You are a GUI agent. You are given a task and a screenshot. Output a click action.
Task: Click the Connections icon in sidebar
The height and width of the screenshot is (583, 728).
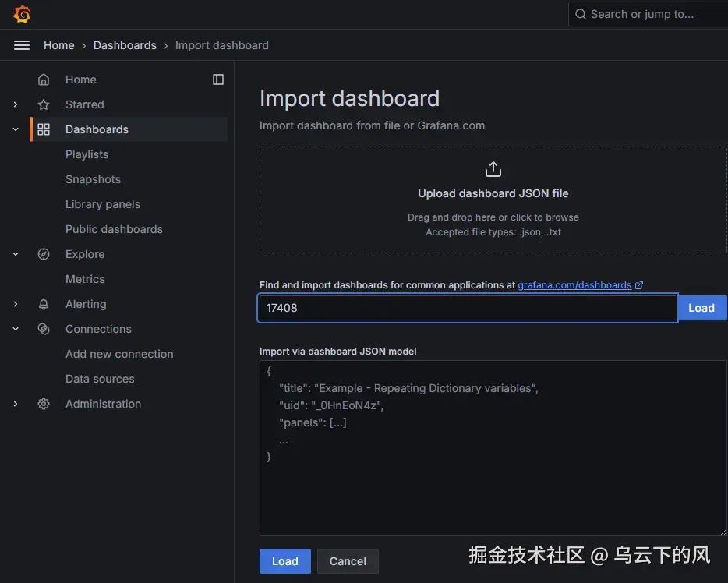(x=44, y=329)
